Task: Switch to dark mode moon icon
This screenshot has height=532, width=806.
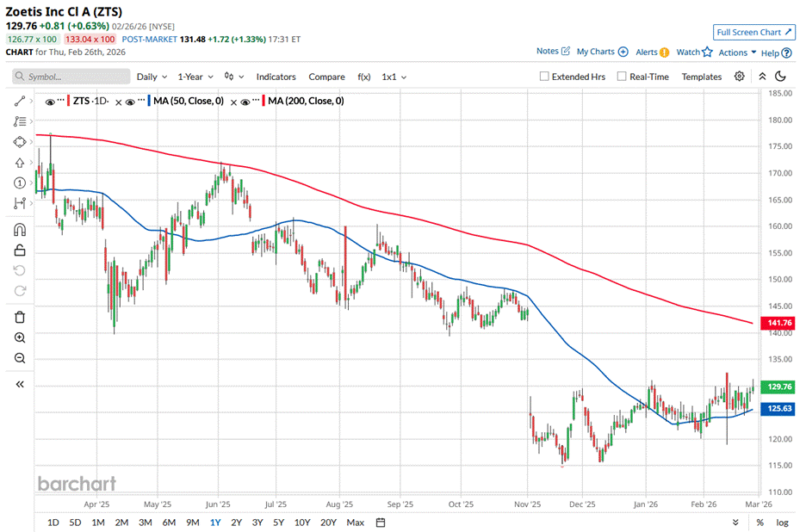Action: (780, 76)
